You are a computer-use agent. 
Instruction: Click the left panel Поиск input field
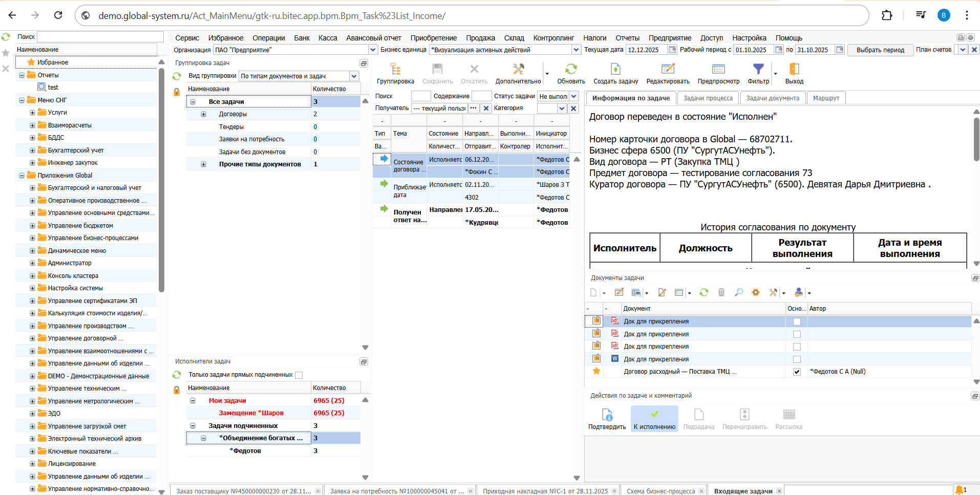[x=100, y=37]
